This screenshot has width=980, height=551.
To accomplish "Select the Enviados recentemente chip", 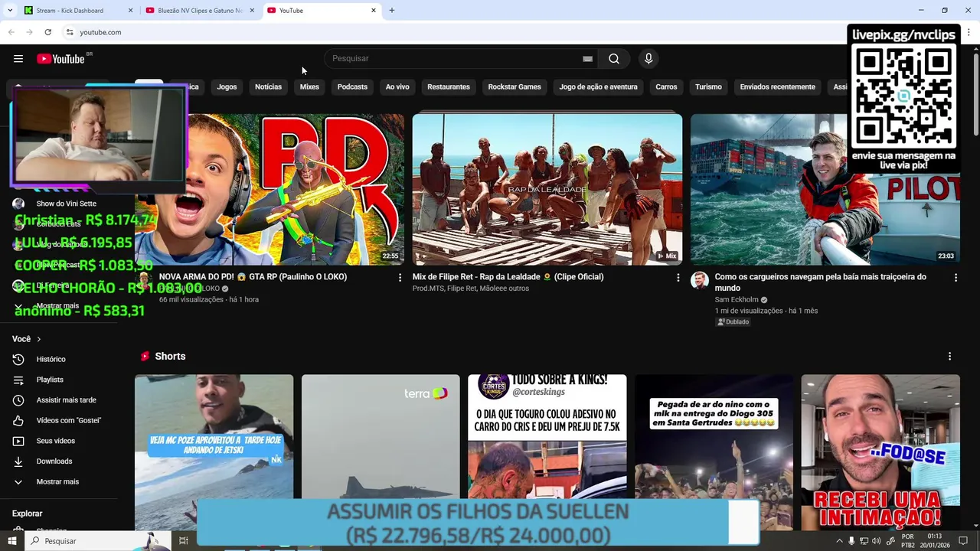I will point(777,87).
